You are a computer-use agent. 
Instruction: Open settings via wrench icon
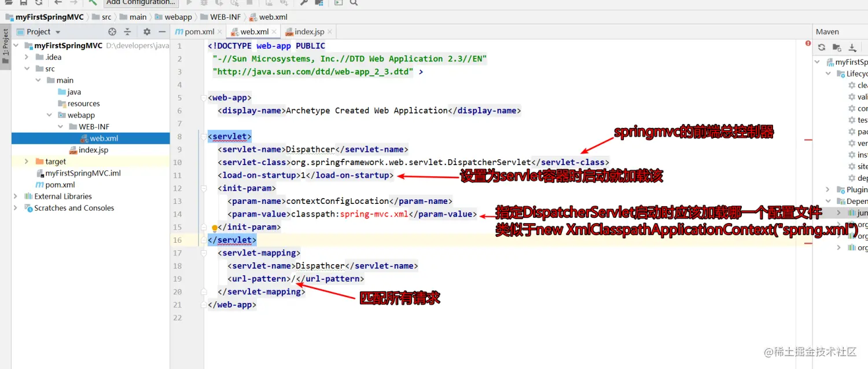click(304, 3)
